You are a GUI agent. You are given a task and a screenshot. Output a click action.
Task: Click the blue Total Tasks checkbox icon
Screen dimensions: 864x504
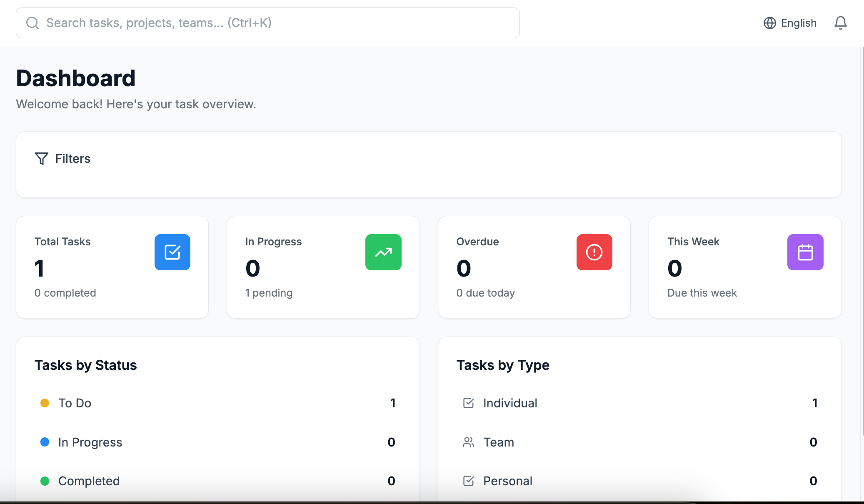click(172, 252)
